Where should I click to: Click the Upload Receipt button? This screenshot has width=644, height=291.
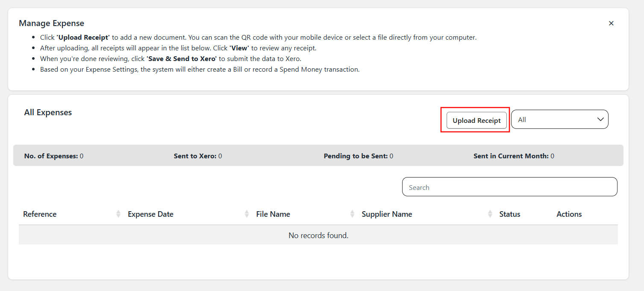476,120
